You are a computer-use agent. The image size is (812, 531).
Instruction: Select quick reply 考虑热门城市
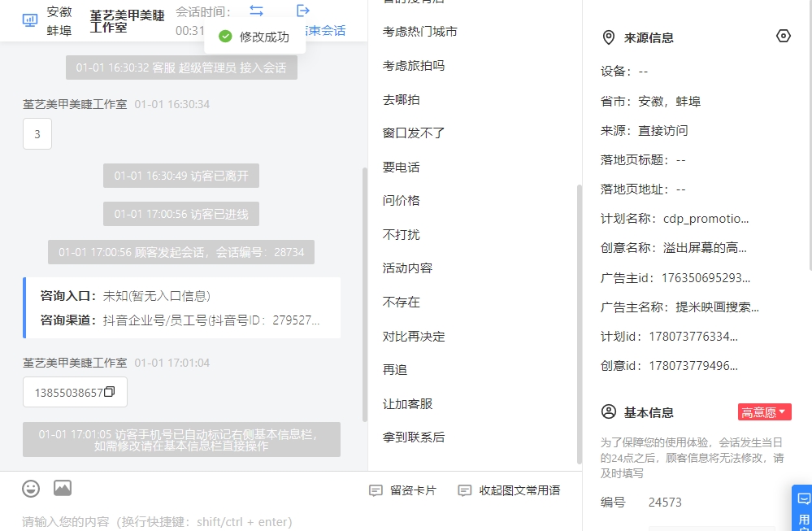pos(420,32)
